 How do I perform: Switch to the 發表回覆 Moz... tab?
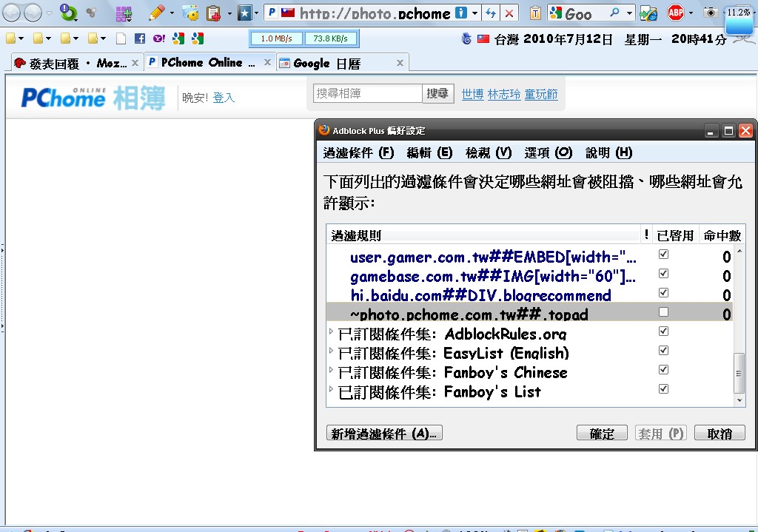point(77,64)
